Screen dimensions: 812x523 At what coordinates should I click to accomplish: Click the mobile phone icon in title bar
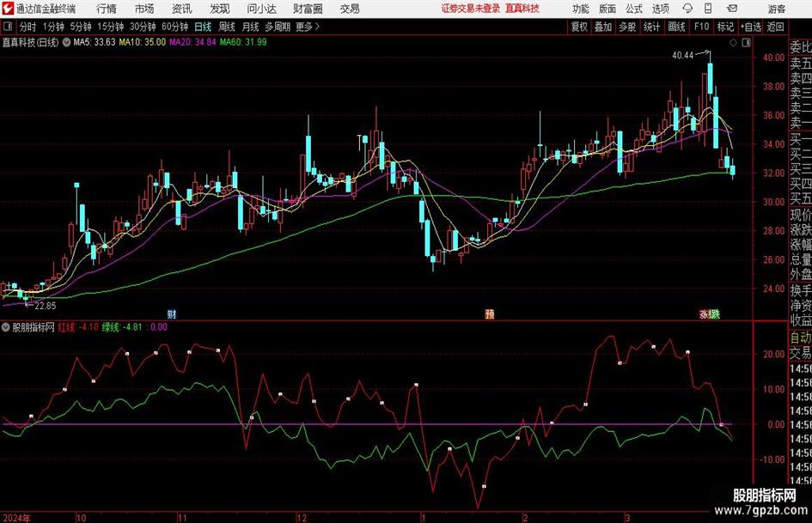point(708,9)
